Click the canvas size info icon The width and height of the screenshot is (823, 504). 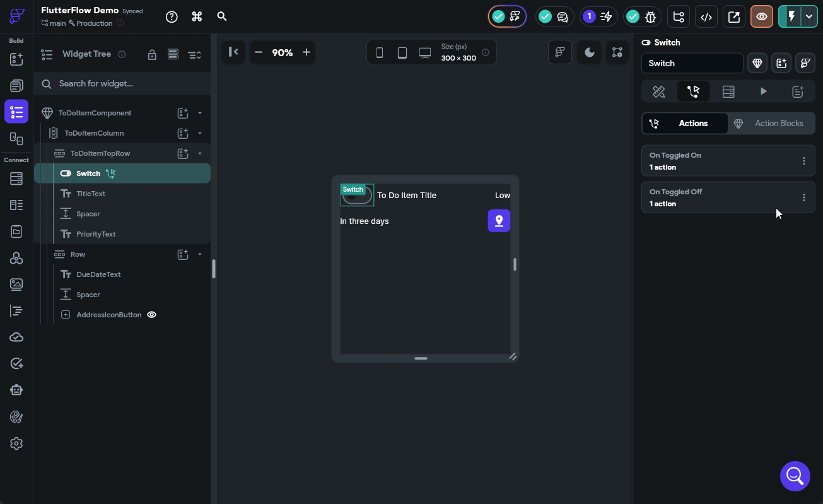click(486, 52)
